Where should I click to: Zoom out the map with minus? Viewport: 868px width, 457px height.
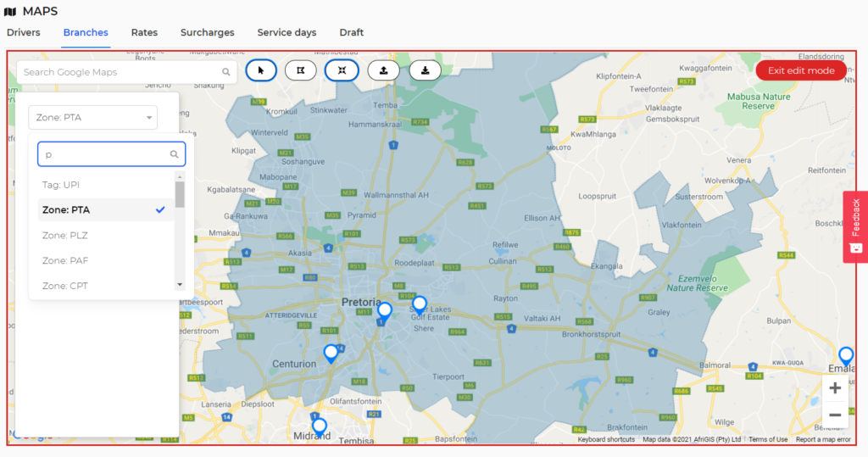pyautogui.click(x=835, y=415)
